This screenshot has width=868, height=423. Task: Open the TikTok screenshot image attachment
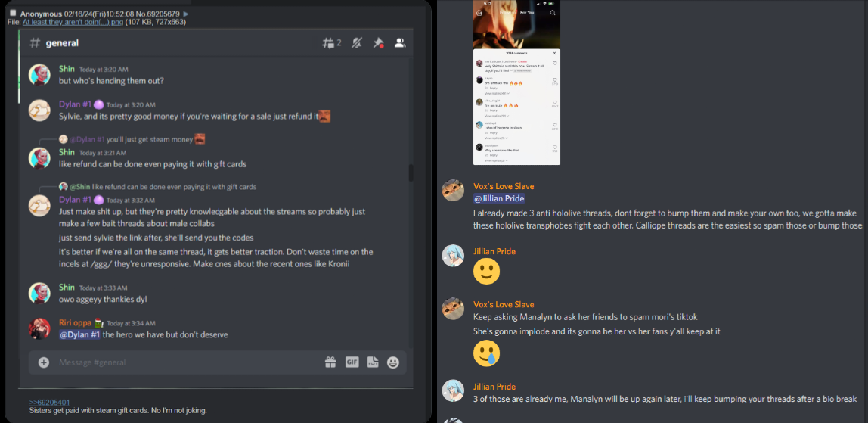pyautogui.click(x=516, y=82)
